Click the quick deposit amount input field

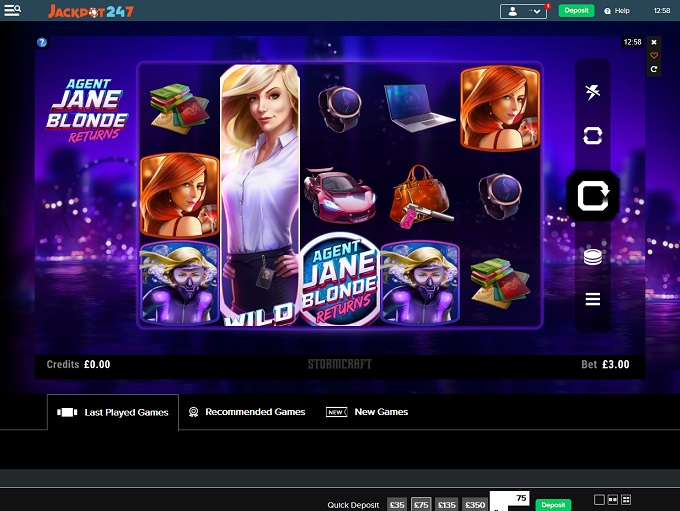tap(510, 499)
